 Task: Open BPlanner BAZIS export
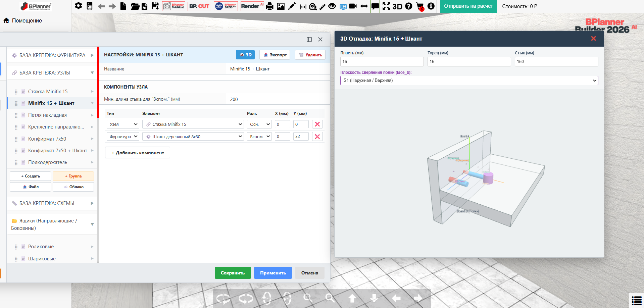tap(226, 6)
